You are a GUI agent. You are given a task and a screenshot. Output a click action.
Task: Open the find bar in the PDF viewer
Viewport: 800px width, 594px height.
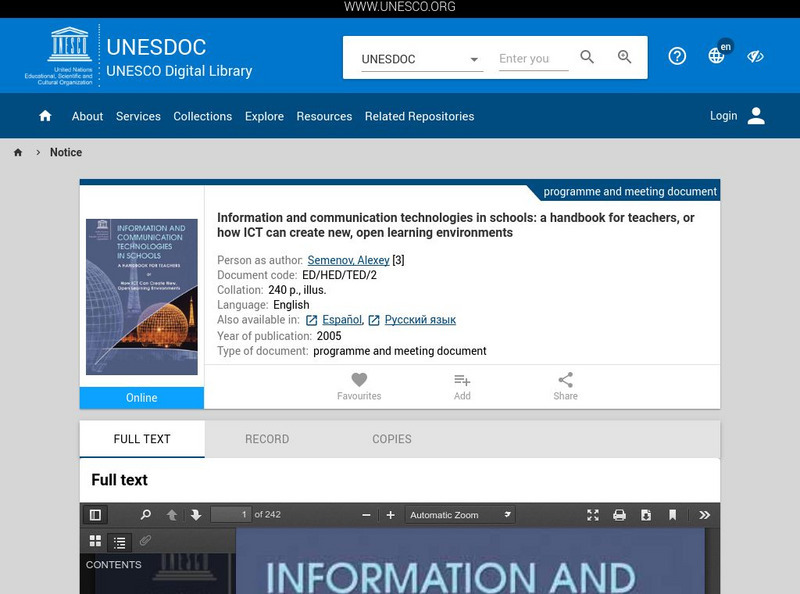(x=146, y=514)
